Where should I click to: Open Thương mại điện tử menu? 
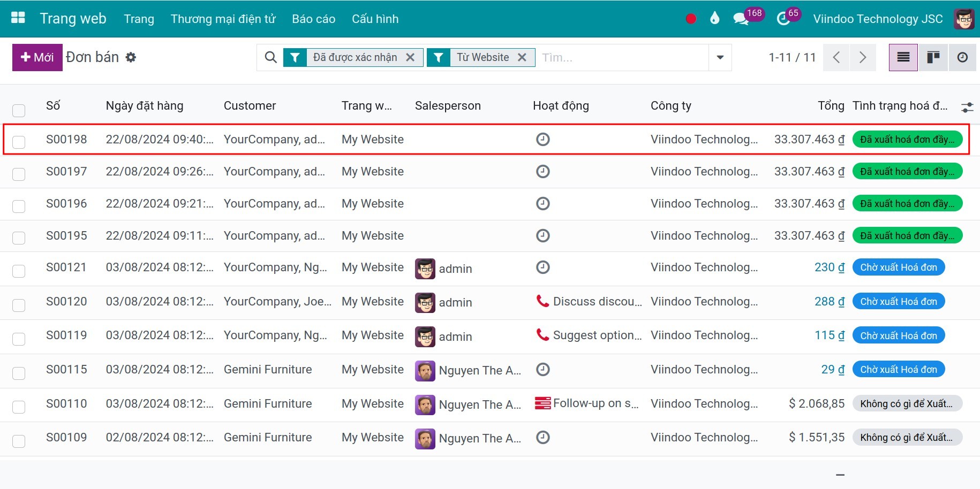click(223, 19)
